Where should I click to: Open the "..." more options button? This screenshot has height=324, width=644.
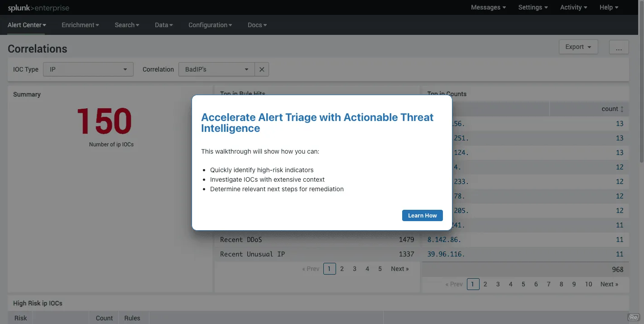pyautogui.click(x=619, y=47)
